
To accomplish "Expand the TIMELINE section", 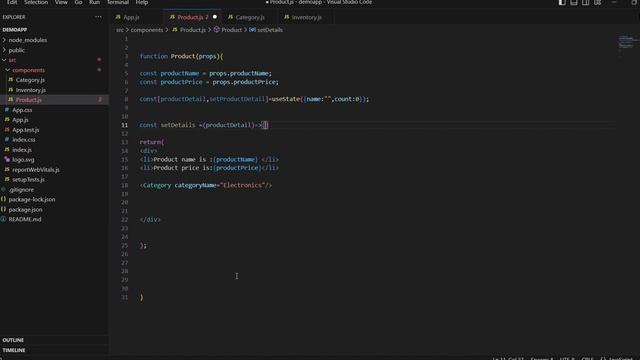I will click(14, 350).
